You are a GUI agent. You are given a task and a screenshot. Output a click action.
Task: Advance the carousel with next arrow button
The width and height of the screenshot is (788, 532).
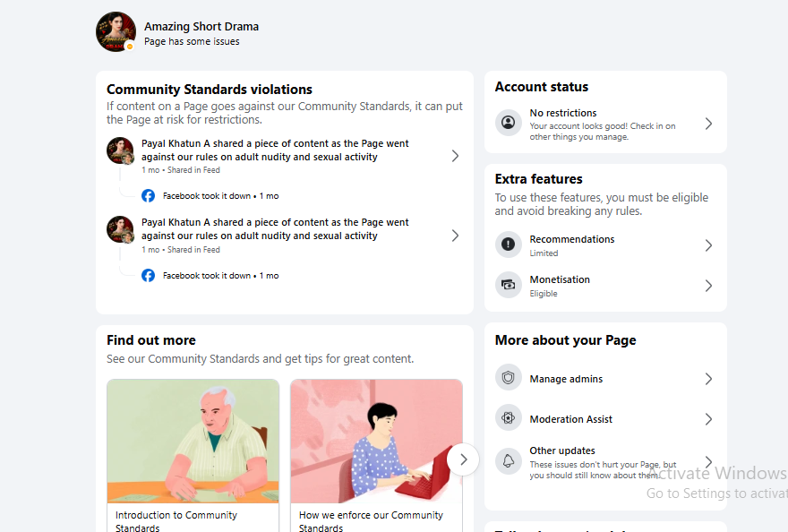(x=463, y=459)
